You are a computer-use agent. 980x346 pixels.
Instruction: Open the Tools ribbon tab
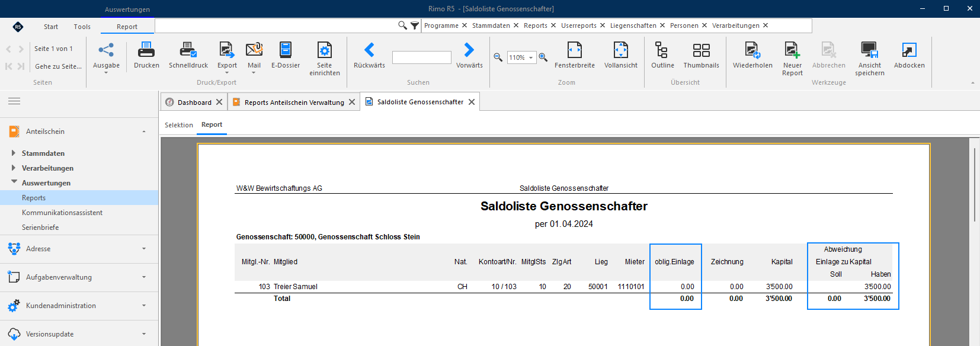pos(82,27)
